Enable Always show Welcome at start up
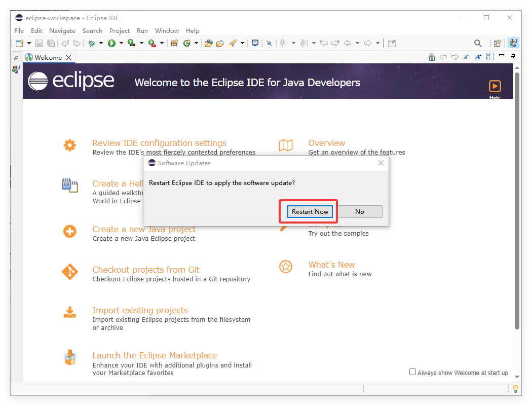532x406 pixels. [x=412, y=372]
